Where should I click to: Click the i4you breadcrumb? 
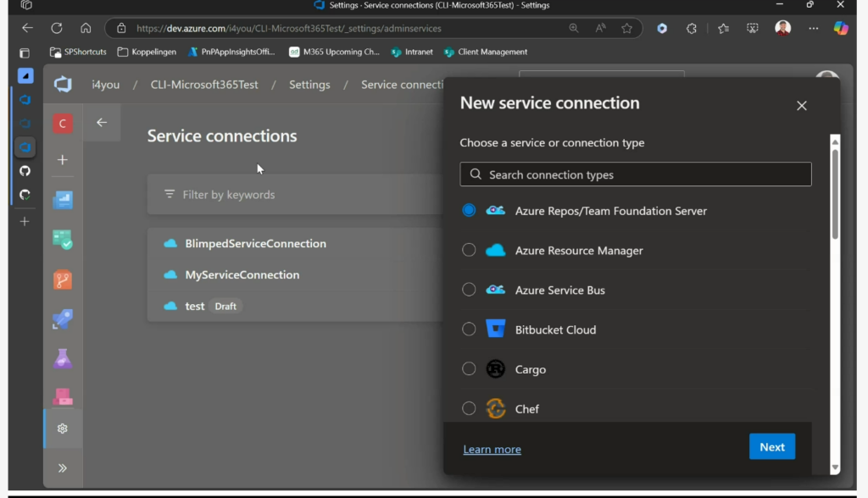coord(106,85)
